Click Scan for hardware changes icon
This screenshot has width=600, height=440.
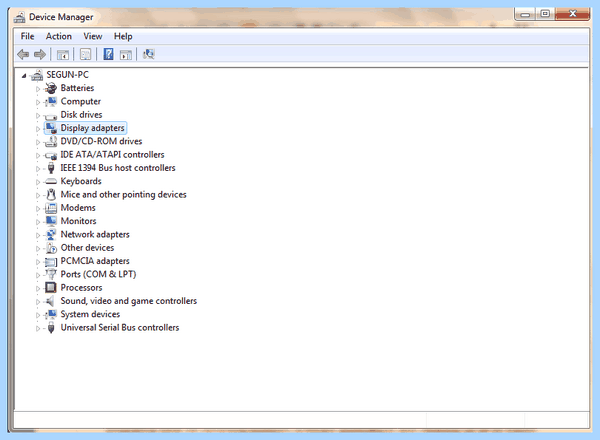[148, 54]
